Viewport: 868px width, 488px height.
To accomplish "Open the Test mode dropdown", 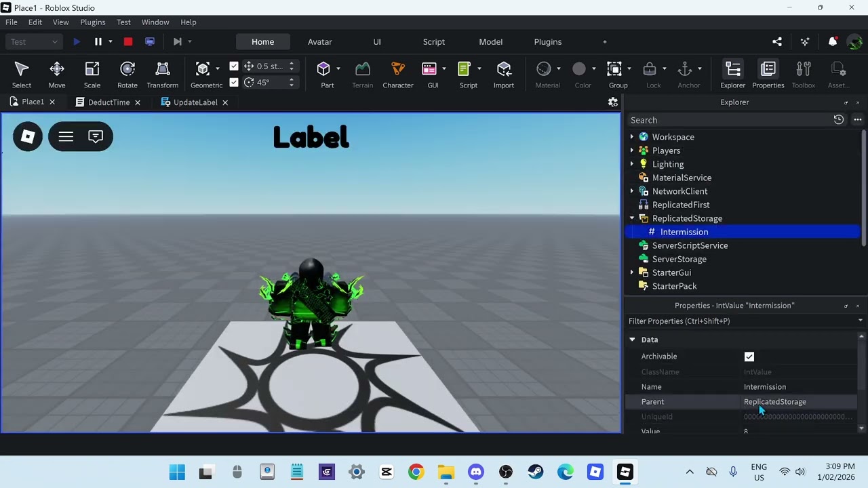I will [34, 42].
